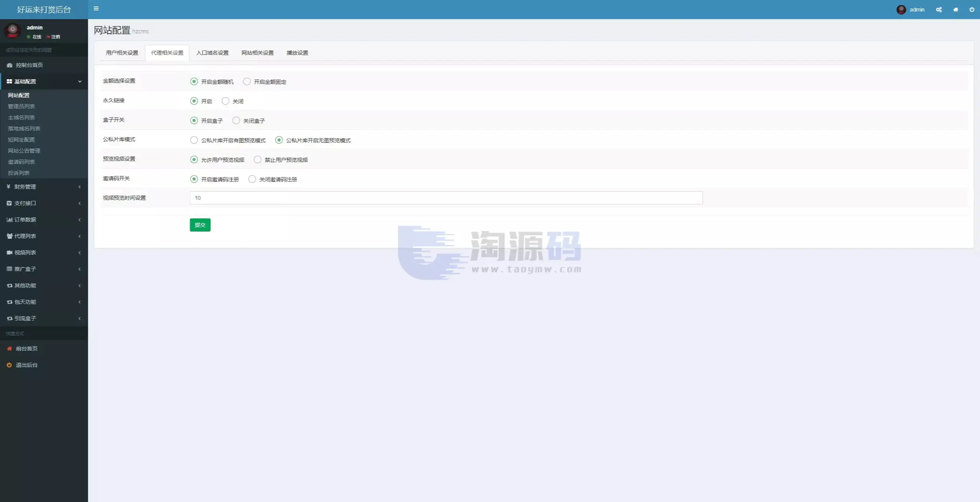Select 公私片库开启无图预览模式 option
Screen dimensions: 980x502
click(279, 140)
